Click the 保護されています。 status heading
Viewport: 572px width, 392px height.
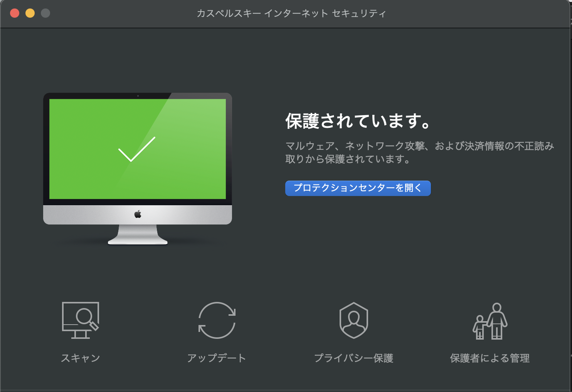pos(358,121)
